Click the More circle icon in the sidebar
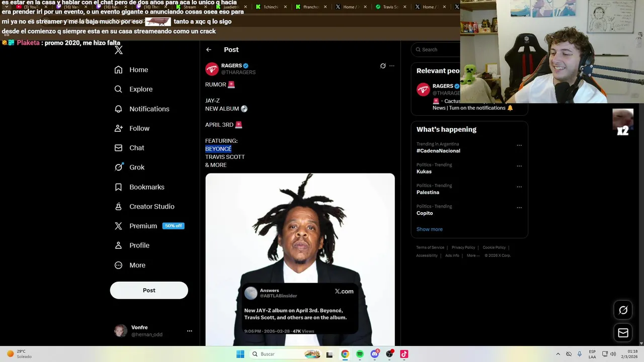The width and height of the screenshot is (644, 362). tap(118, 265)
